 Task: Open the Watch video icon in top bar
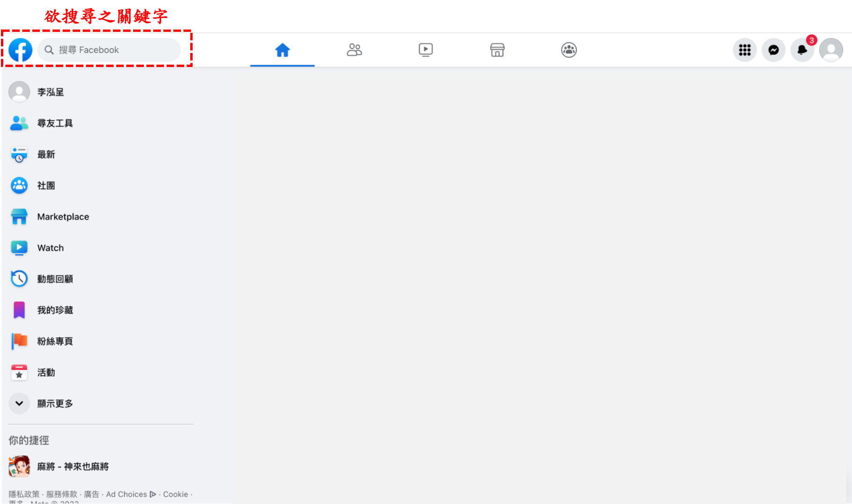pos(426,50)
